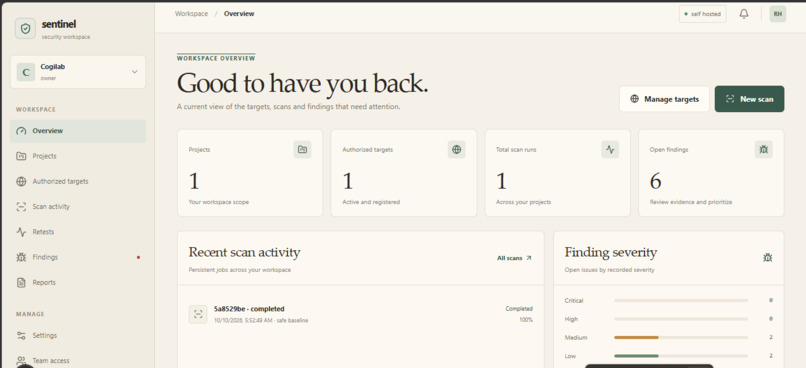Click globe icon on Authorized targets card
Viewport: 806px width, 368px height.
coord(456,150)
